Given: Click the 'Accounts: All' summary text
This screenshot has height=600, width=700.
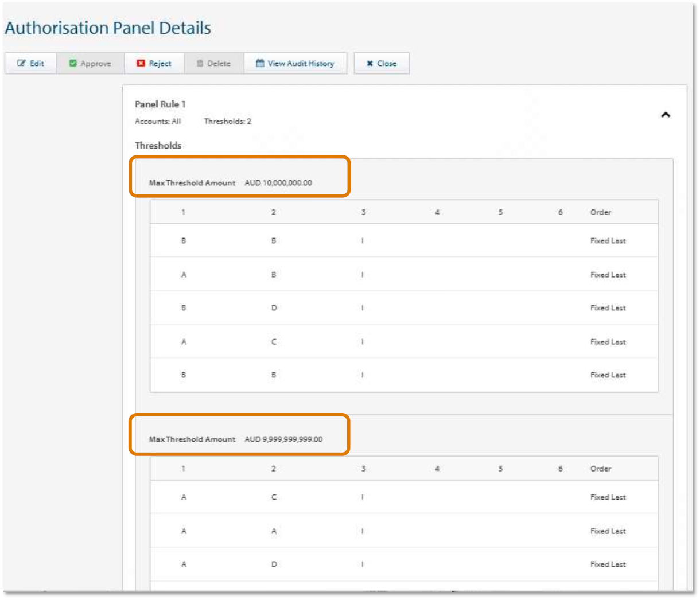Looking at the screenshot, I should (x=158, y=121).
